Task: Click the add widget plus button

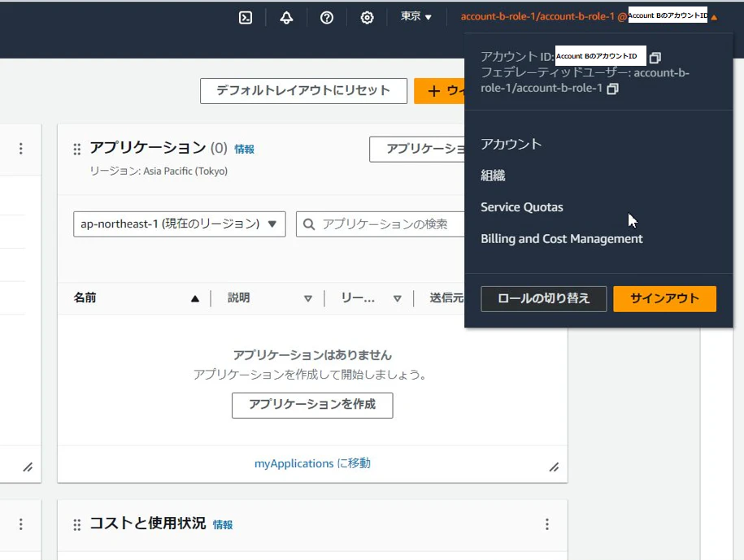Action: [x=439, y=91]
